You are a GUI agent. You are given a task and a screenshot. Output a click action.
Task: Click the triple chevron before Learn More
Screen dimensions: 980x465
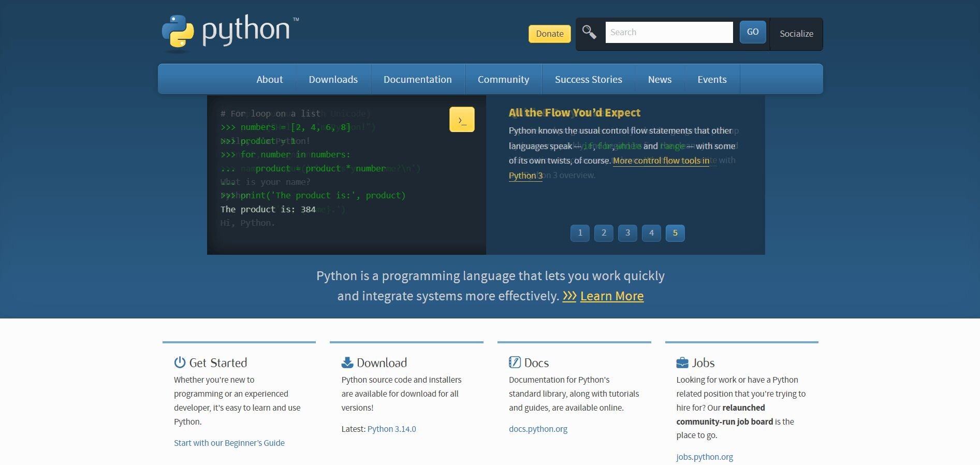pyautogui.click(x=569, y=296)
